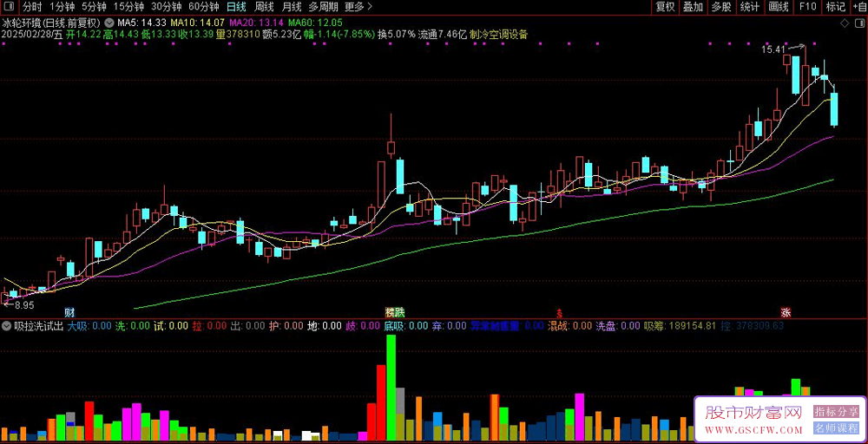Open F10 company information
868x444 pixels.
[x=807, y=7]
